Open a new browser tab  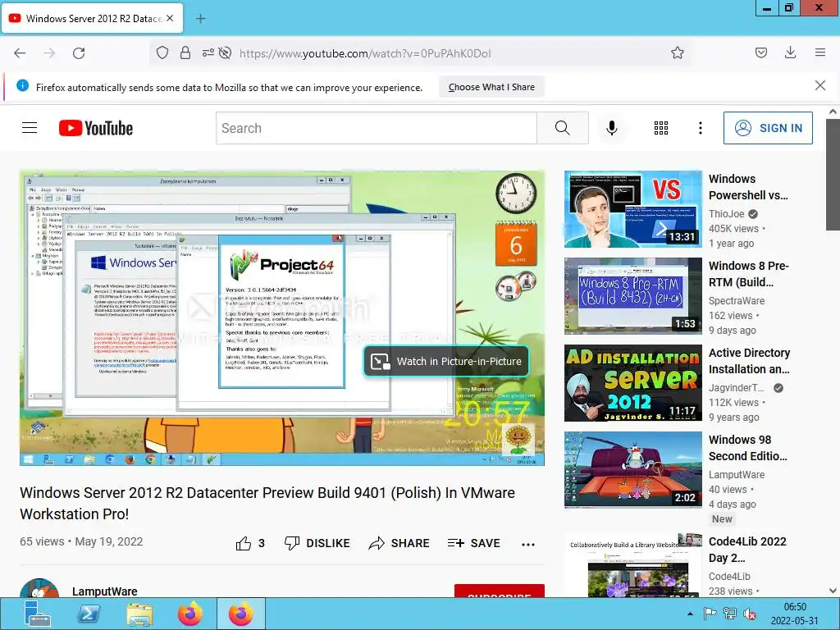click(x=200, y=19)
